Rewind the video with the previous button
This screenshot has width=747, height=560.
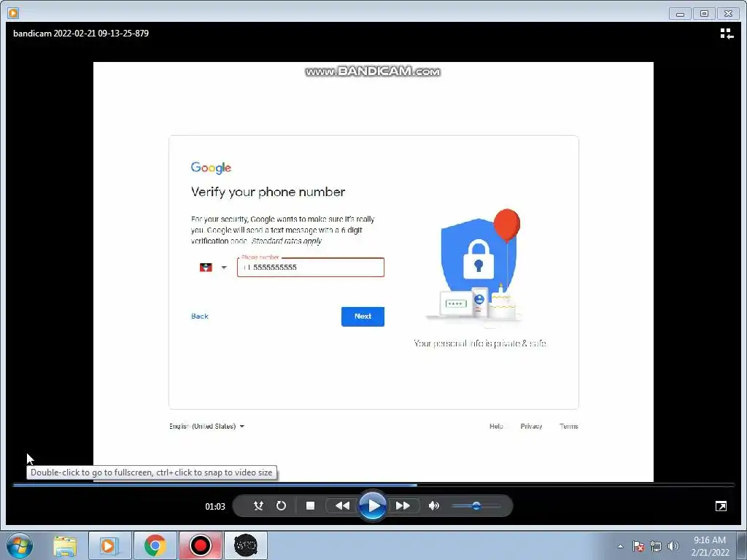(x=342, y=506)
